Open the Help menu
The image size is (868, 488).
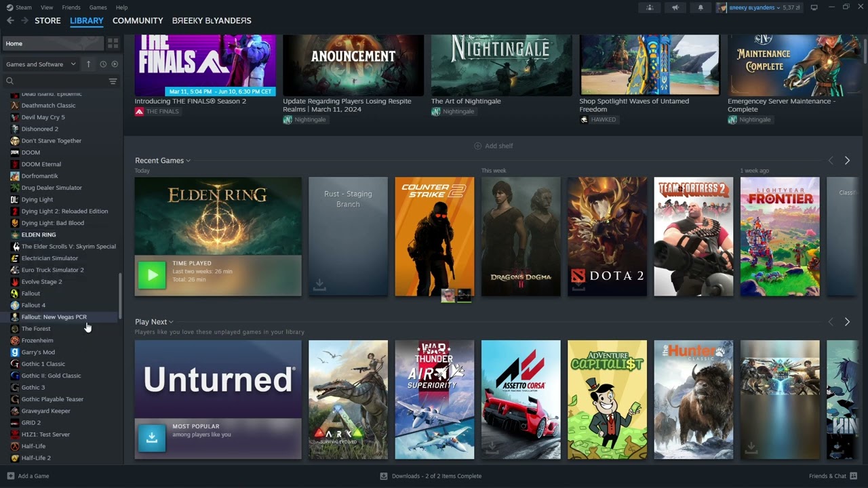click(x=121, y=7)
